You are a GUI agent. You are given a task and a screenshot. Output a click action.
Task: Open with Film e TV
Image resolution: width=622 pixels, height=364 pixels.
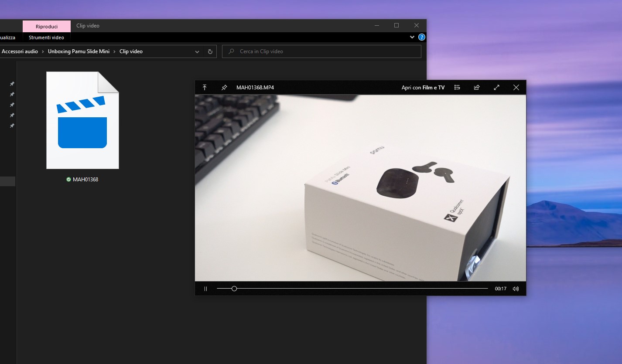(423, 88)
